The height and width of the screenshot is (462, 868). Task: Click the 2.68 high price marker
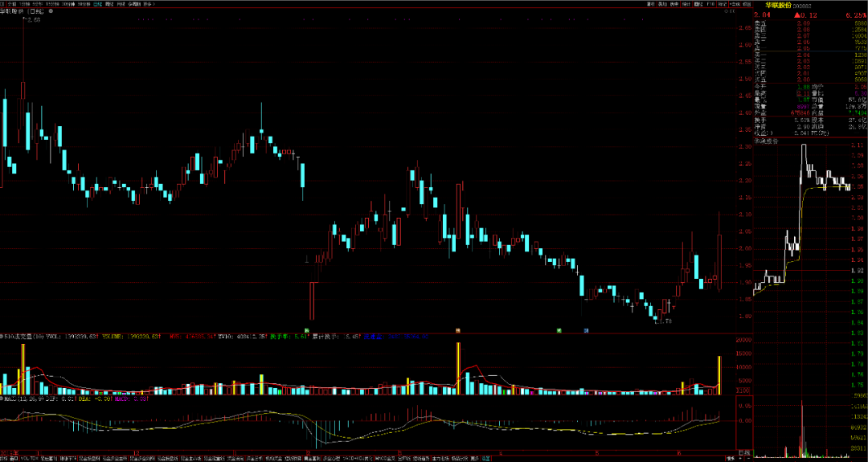click(35, 20)
